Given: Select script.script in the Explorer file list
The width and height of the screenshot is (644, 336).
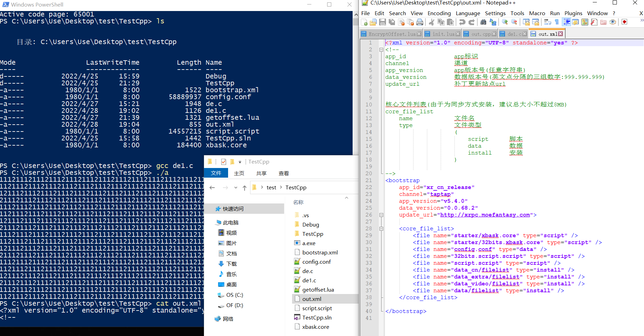Looking at the screenshot, I should coord(317,308).
